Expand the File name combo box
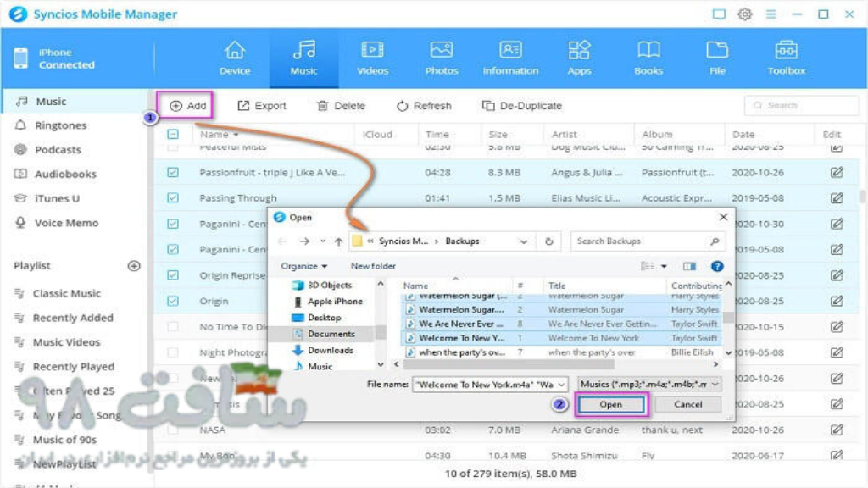868x488 pixels. click(x=561, y=385)
